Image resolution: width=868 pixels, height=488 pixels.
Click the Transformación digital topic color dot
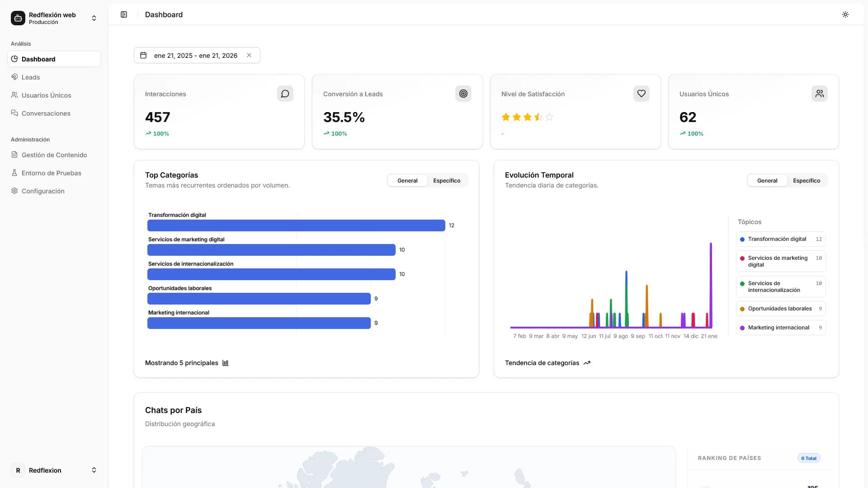[742, 239]
